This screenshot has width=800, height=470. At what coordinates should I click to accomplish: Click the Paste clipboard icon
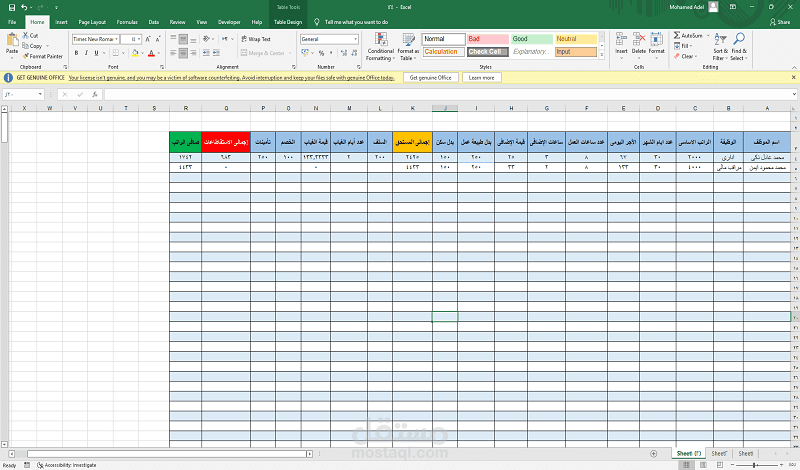point(12,40)
